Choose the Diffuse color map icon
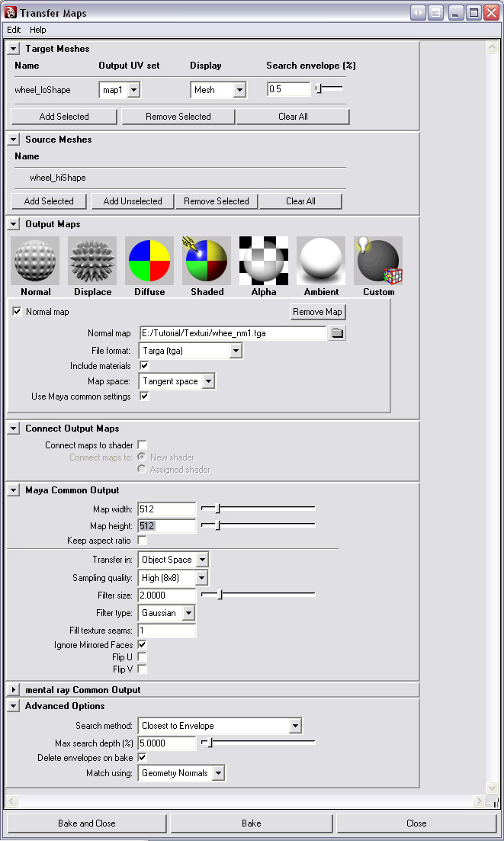The image size is (504, 841). (149, 261)
